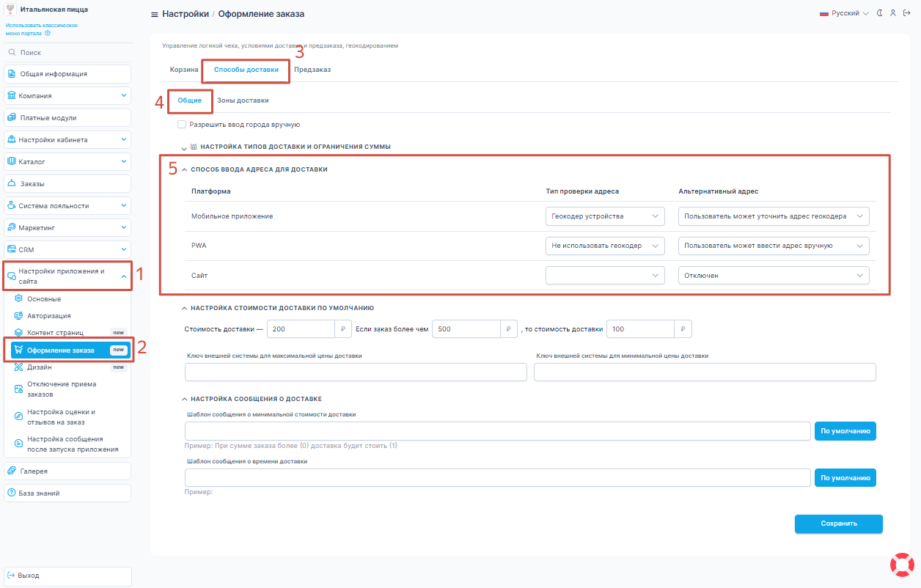Click the База знаний question icon
Viewport: 921px width, 588px height.
click(12, 493)
